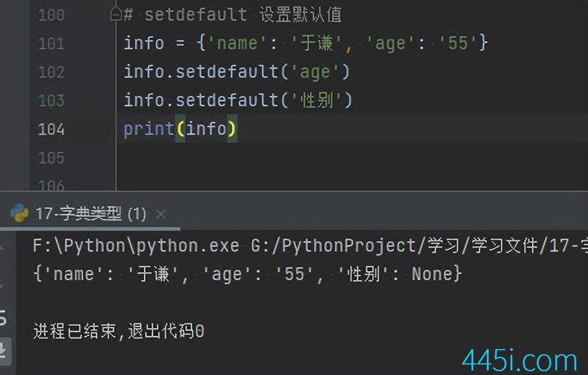Click the setdefault comment on line 100
The width and height of the screenshot is (588, 375).
[234, 14]
